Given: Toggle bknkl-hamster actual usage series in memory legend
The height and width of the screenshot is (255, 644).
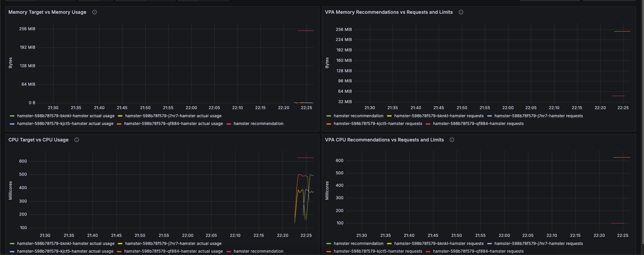Looking at the screenshot, I should (66, 116).
